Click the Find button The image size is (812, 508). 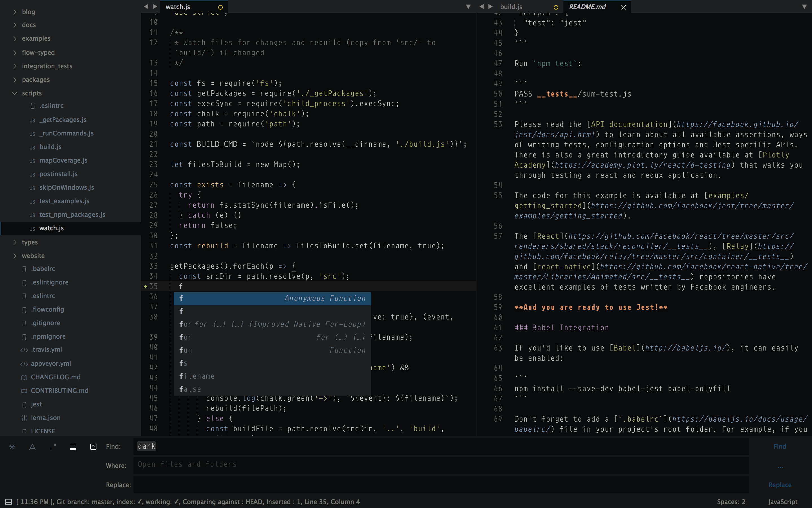[780, 446]
